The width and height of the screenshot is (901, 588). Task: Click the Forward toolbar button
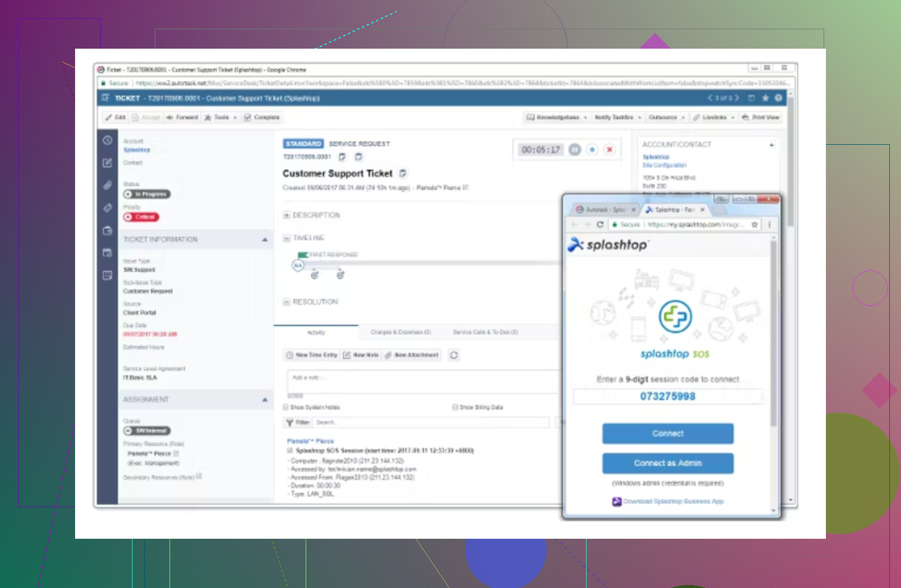click(182, 117)
